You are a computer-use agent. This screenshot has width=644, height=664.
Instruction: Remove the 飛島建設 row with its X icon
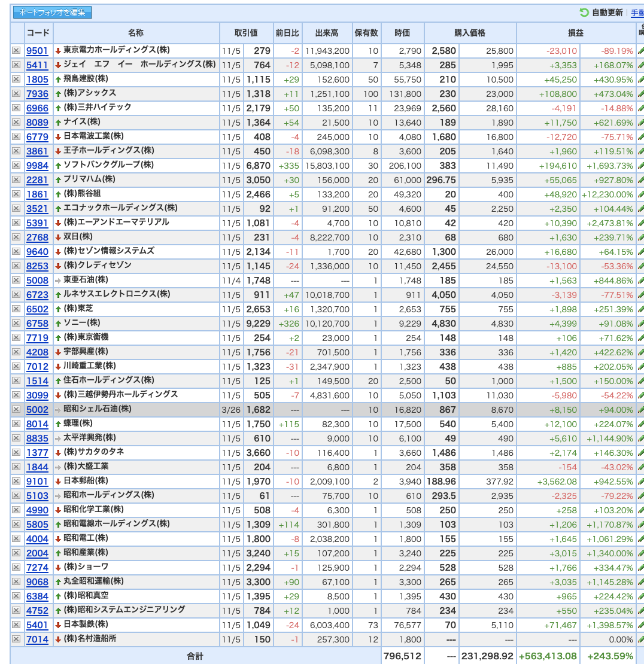[16, 79]
